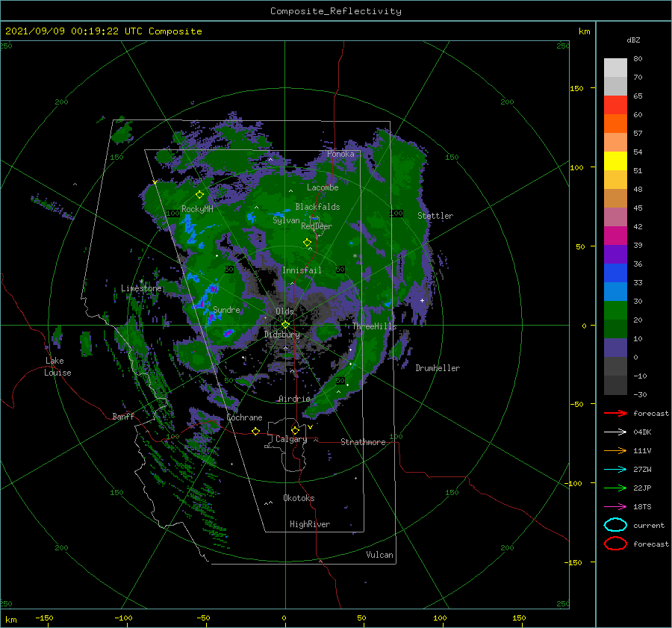Viewport: 672px width, 628px height.
Task: Select the bright green 20-30 dBZ swatch
Action: click(615, 311)
